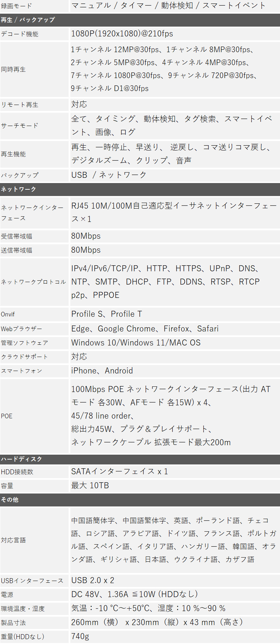Select the デコード機能 row label
Screen dimensions: 280x644
pyautogui.click(x=20, y=34)
